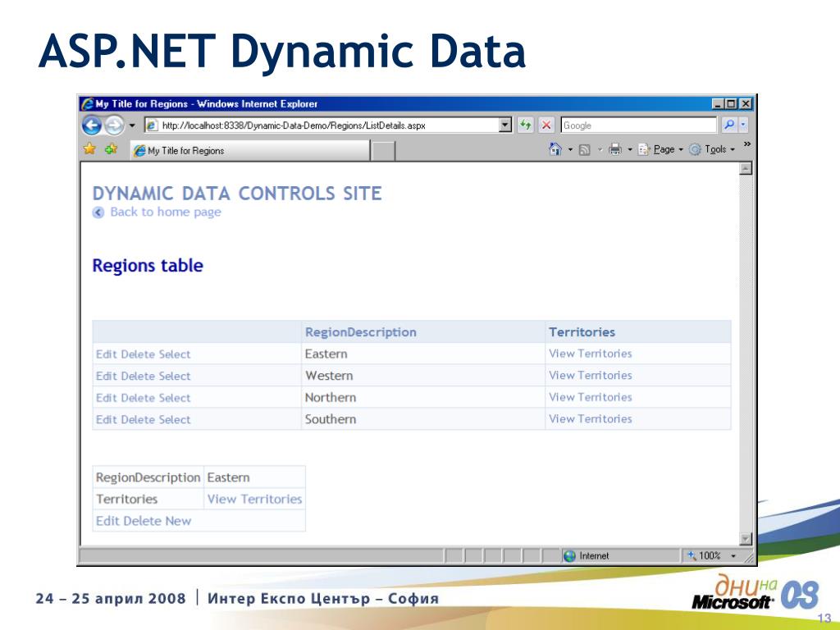Refresh the page with the green arrows icon

[526, 126]
